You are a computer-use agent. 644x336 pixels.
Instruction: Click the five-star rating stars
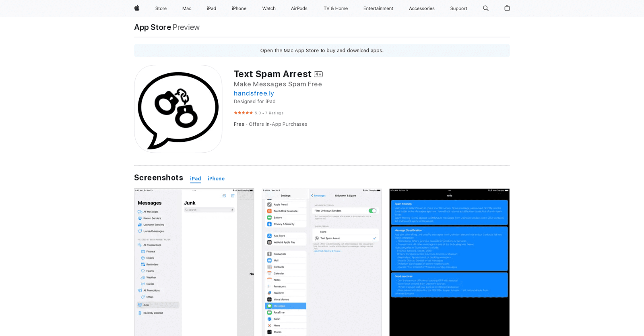point(243,113)
